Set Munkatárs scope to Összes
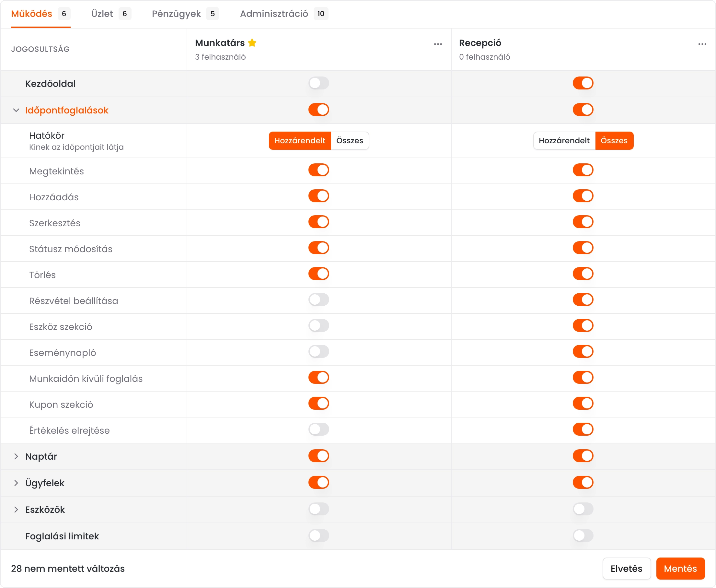This screenshot has width=716, height=588. click(x=350, y=141)
